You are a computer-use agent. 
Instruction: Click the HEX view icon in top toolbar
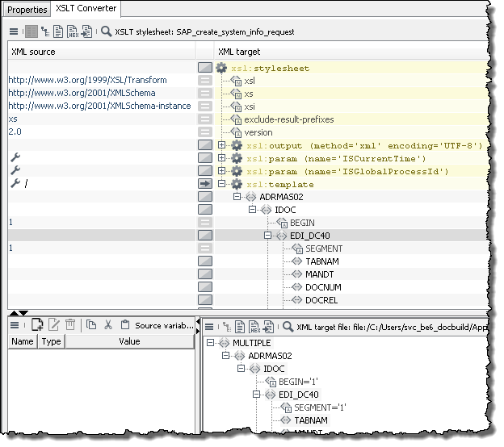coord(72,32)
